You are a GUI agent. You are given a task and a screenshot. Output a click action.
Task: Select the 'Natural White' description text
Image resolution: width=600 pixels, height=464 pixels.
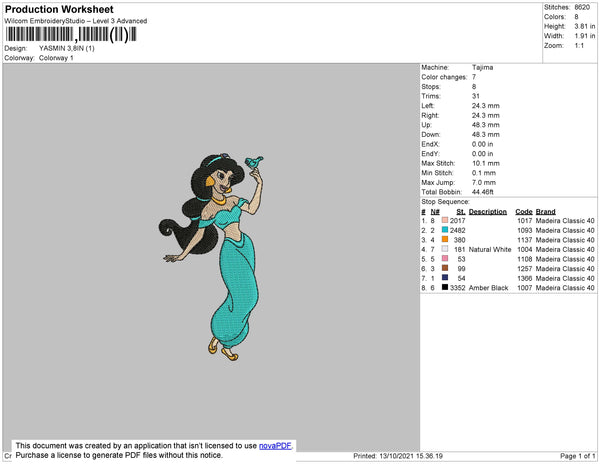coord(490,249)
